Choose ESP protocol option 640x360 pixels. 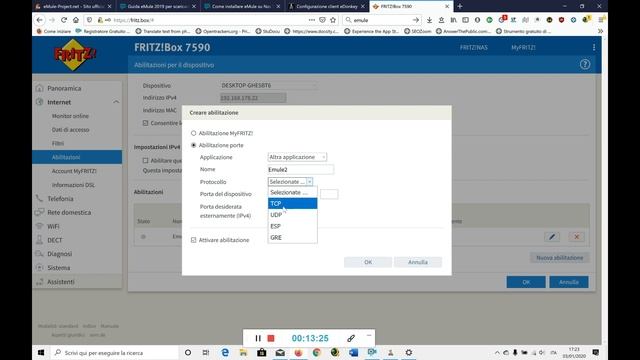tap(292, 226)
